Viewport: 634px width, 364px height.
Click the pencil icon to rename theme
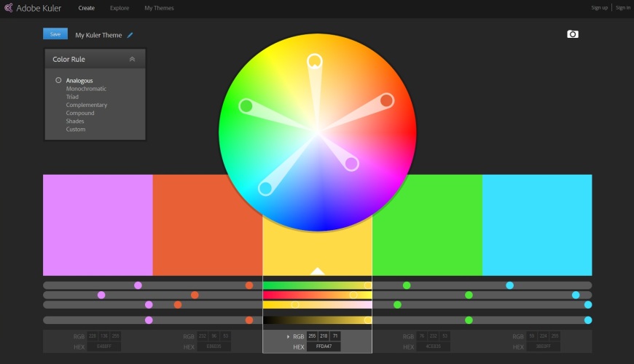pyautogui.click(x=130, y=35)
